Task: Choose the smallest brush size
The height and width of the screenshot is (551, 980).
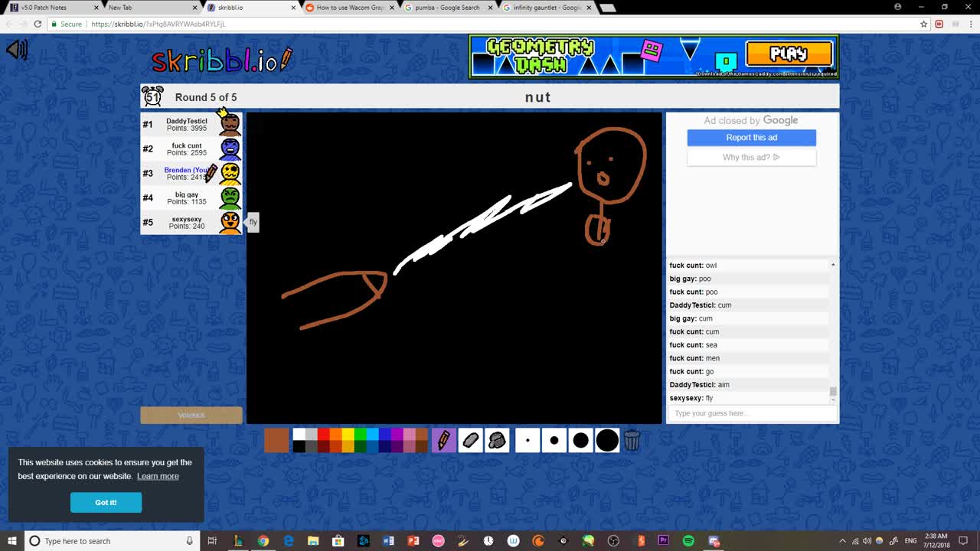Action: [528, 440]
